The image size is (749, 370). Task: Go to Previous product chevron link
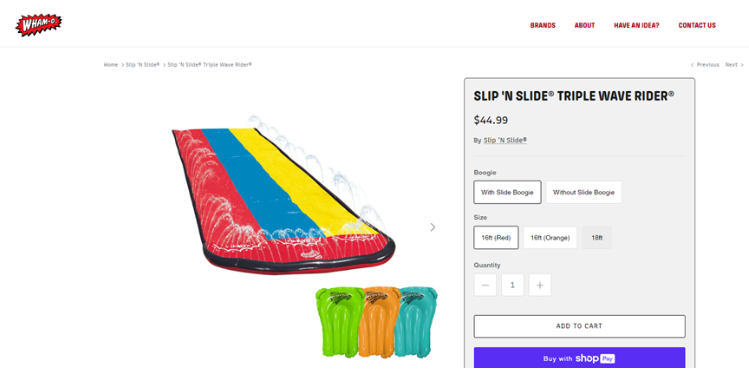[x=705, y=65]
